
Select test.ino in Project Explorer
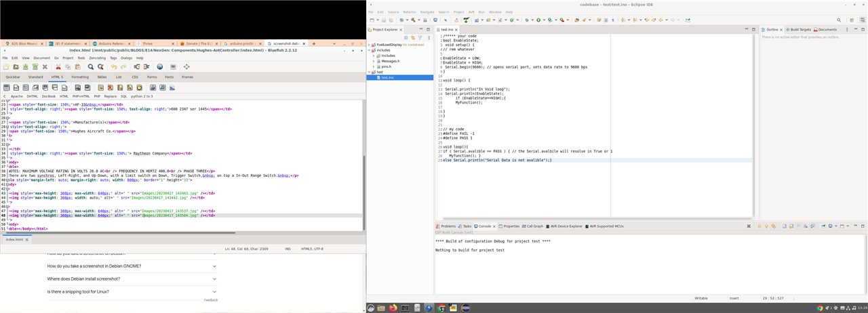click(387, 77)
